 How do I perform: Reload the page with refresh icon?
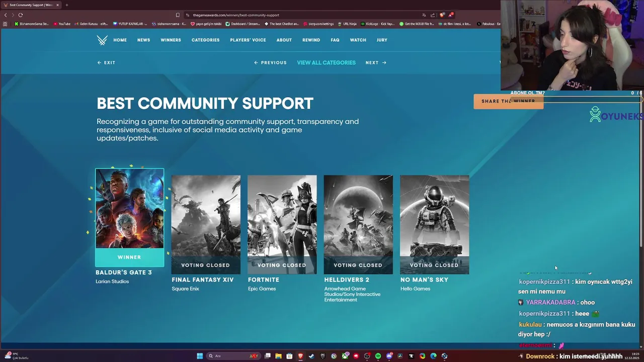[x=21, y=15]
